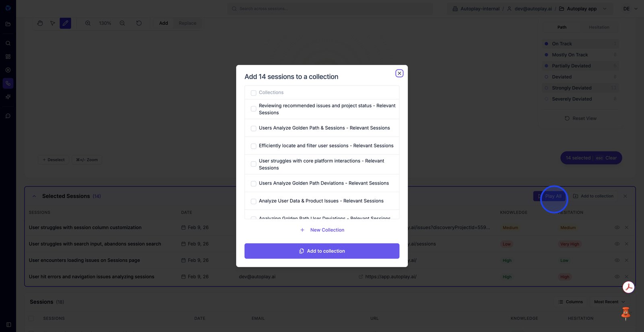Check 'Users Analyze Golden Path & Sessions' checkbox
The width and height of the screenshot is (644, 332).
point(254,129)
